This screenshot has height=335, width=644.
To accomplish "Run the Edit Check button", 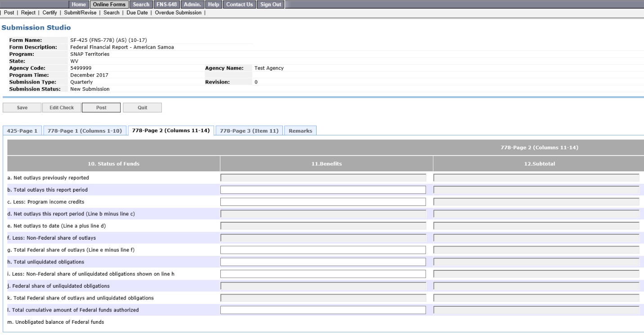I will [x=62, y=107].
